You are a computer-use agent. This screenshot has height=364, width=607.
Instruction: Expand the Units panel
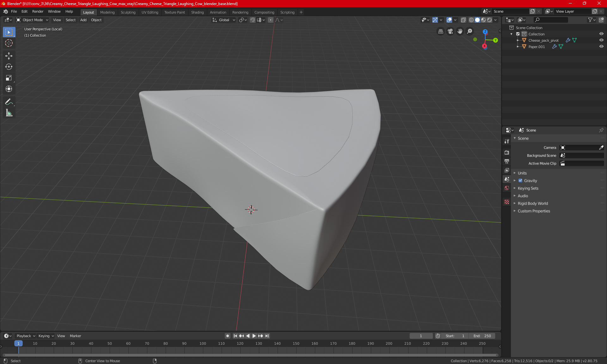pyautogui.click(x=522, y=173)
